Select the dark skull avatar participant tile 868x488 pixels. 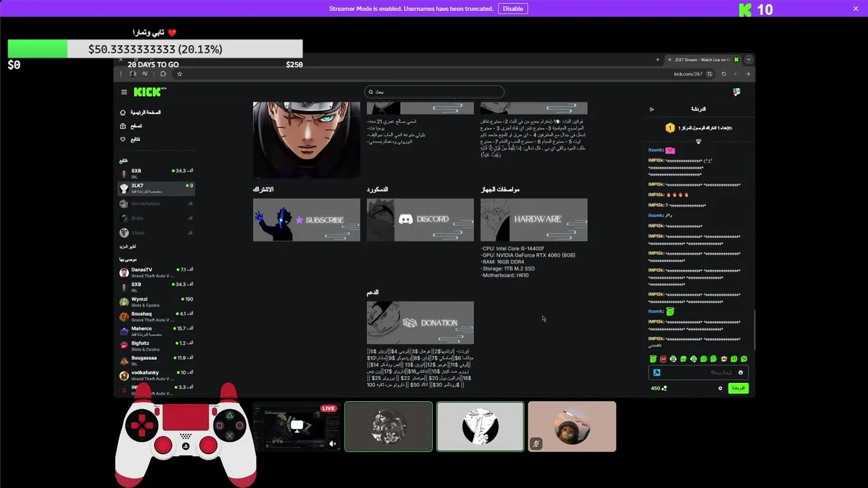point(389,426)
